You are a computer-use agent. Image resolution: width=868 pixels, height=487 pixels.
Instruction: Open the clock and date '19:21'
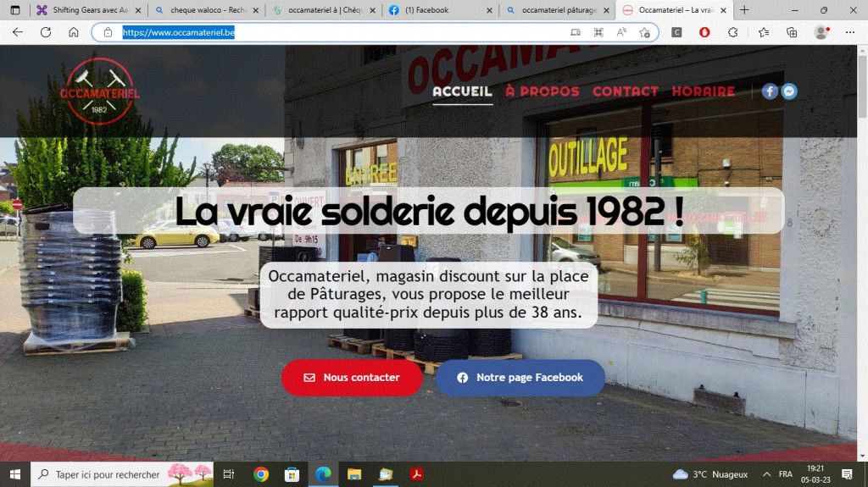point(815,474)
